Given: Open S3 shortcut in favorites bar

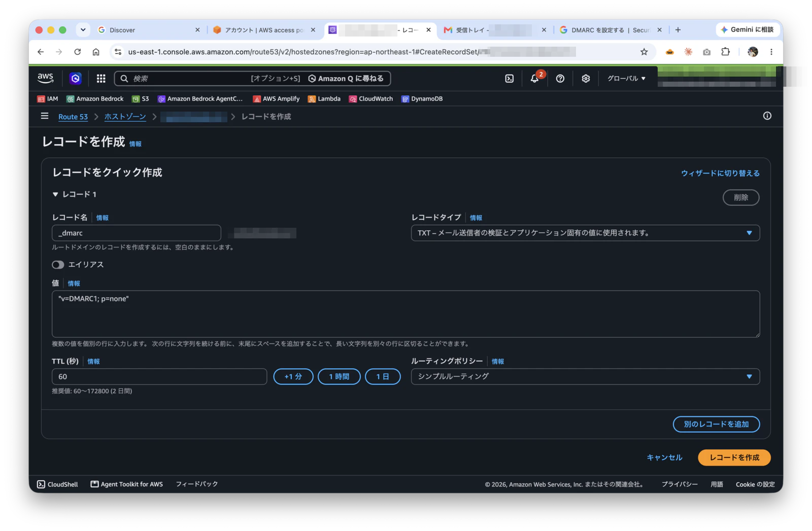Looking at the screenshot, I should (x=140, y=99).
